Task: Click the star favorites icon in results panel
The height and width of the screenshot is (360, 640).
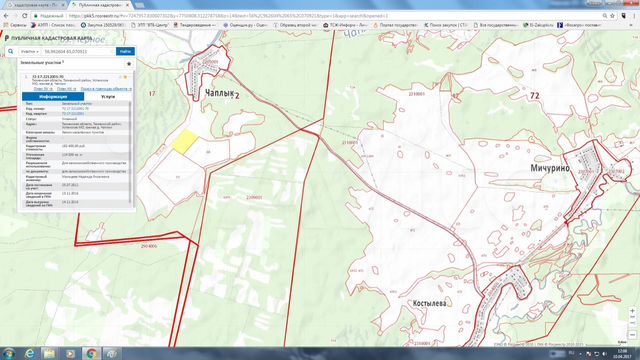Action: pyautogui.click(x=129, y=64)
